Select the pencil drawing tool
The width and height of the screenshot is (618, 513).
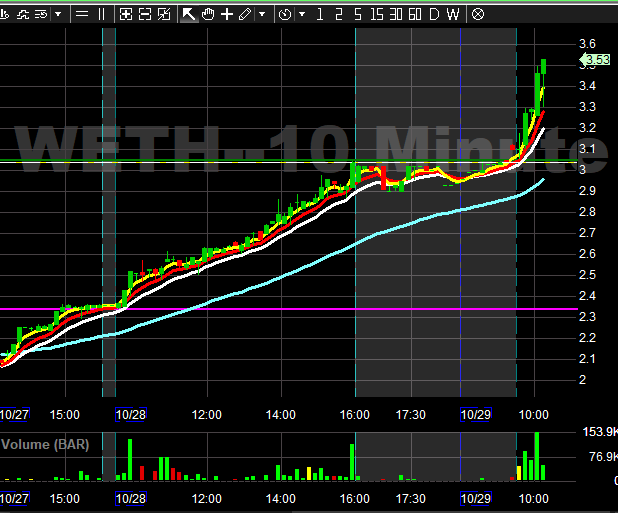pos(245,15)
